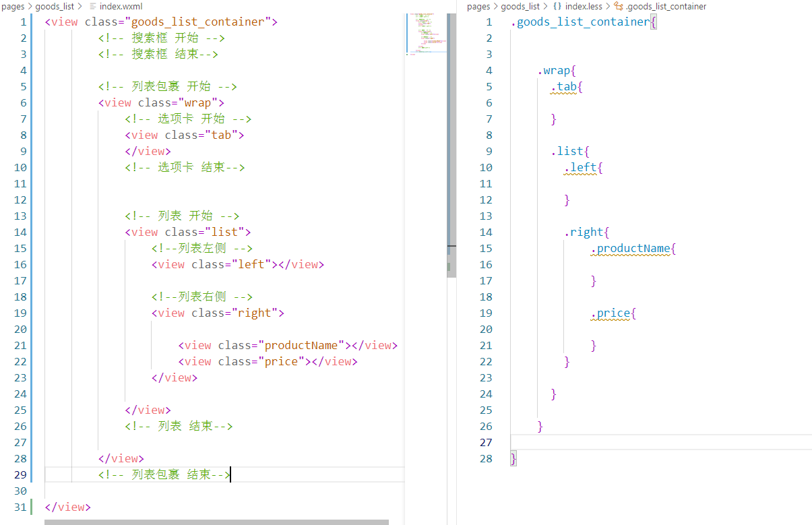
Task: Select the .goods_list_container breadcrumb item
Action: click(666, 6)
